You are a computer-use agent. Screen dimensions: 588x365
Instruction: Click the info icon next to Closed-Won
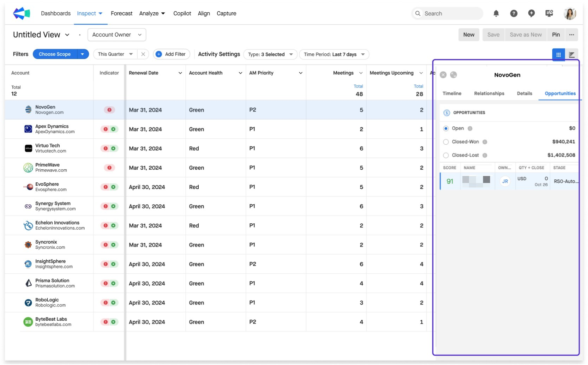pyautogui.click(x=485, y=142)
